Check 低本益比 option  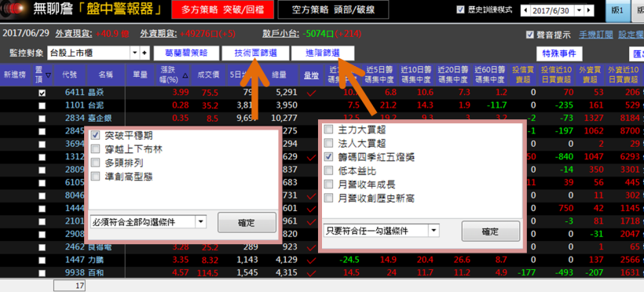tap(328, 170)
